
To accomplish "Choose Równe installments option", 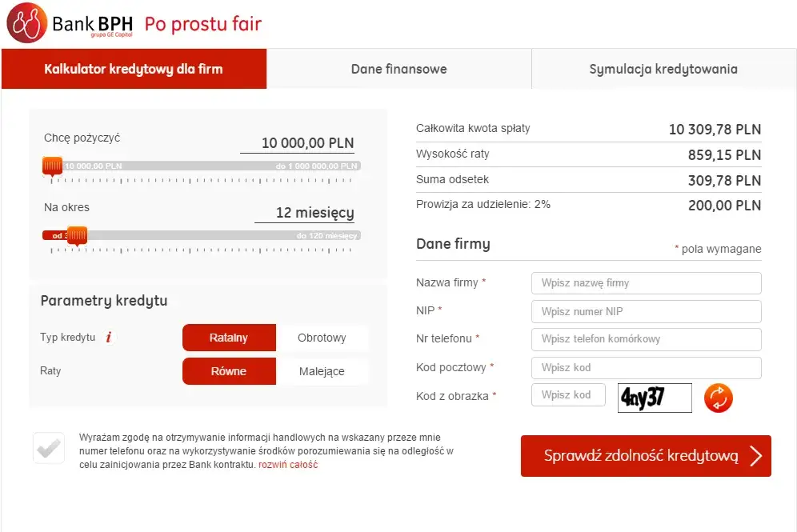I will (x=229, y=371).
